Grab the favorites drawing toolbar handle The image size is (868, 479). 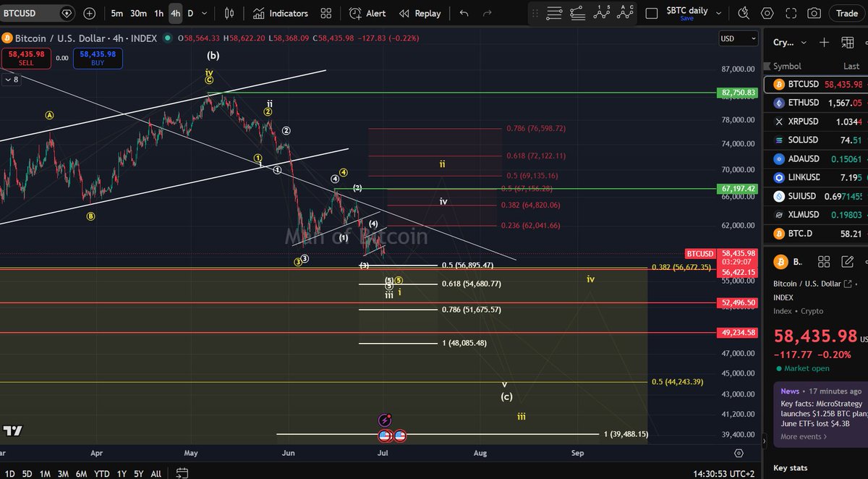coord(536,13)
